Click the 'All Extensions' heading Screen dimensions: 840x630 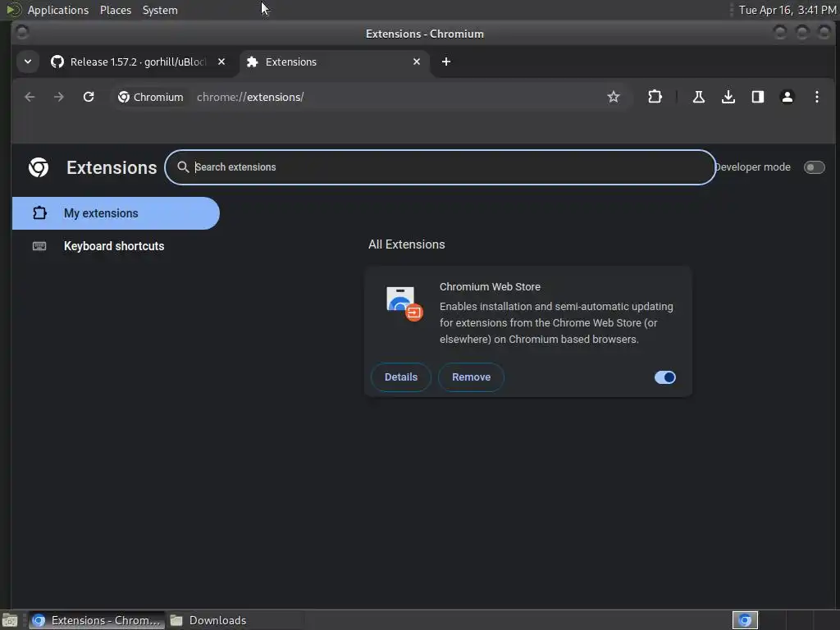coord(407,244)
